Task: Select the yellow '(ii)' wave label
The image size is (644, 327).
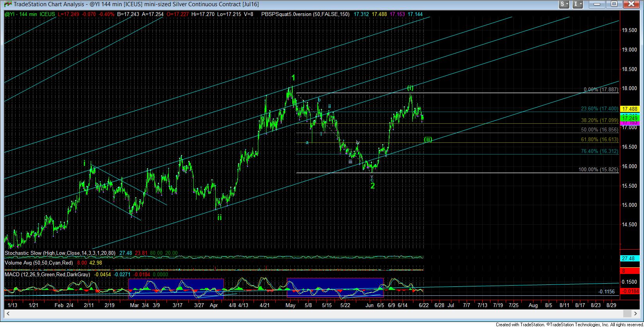Action: (428, 139)
